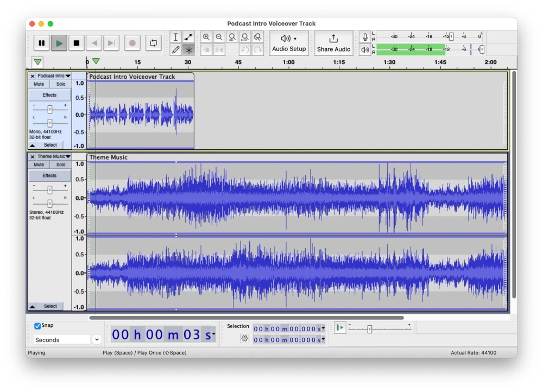Open the Audio Setup dropdown
This screenshot has height=392, width=543.
[x=289, y=43]
